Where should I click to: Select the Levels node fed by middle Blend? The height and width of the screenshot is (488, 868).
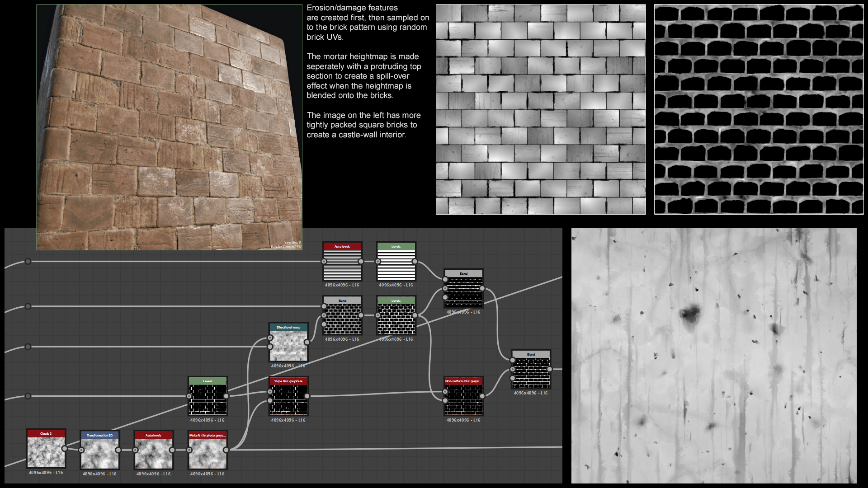396,315
